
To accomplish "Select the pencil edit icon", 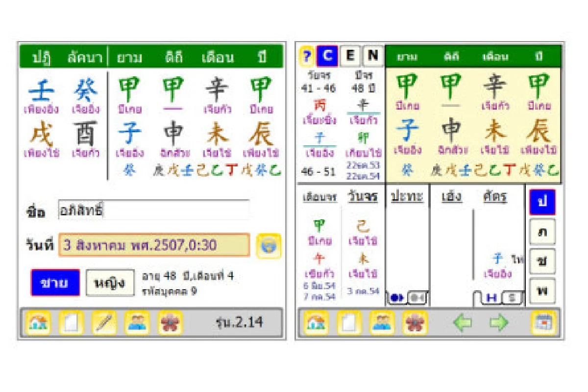I will [104, 323].
